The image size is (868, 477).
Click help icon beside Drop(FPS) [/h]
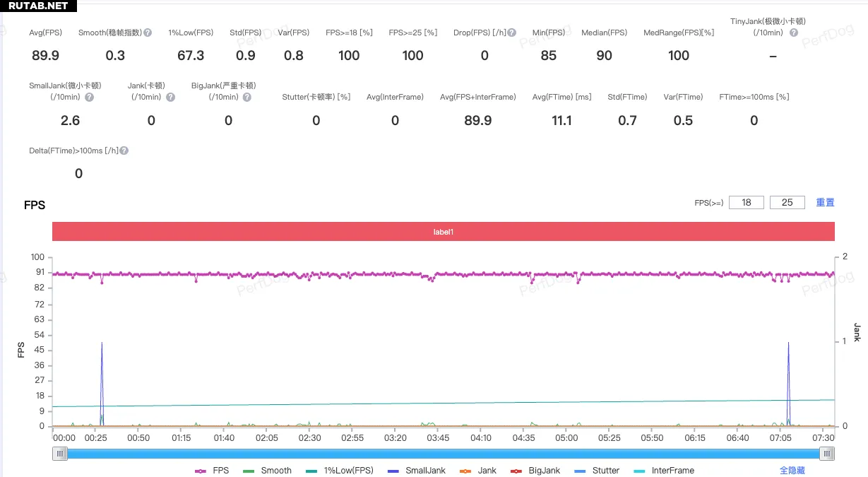tap(512, 33)
